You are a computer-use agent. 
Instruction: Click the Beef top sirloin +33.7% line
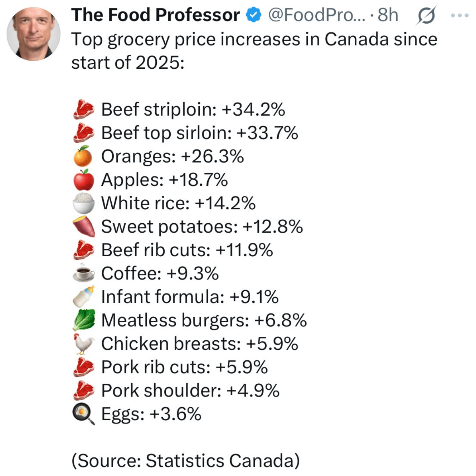[185, 133]
